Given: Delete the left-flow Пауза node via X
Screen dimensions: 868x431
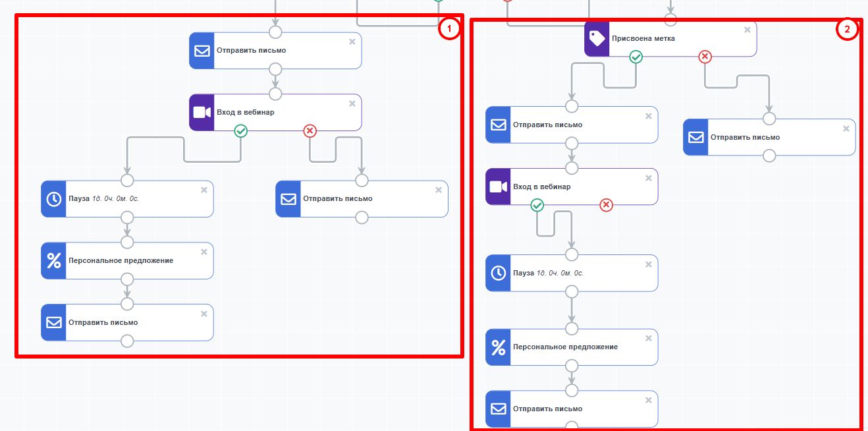Looking at the screenshot, I should (x=204, y=190).
